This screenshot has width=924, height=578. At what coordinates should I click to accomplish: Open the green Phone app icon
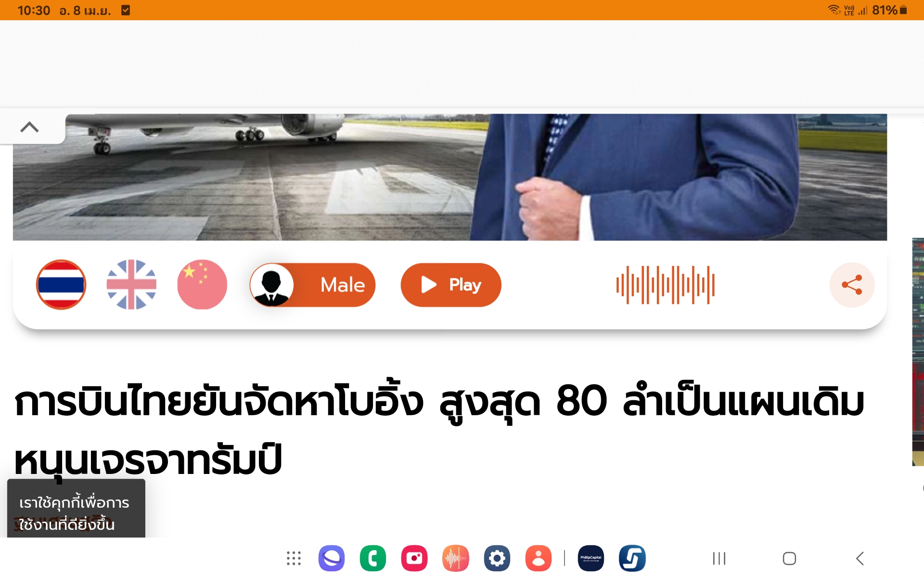(x=373, y=558)
